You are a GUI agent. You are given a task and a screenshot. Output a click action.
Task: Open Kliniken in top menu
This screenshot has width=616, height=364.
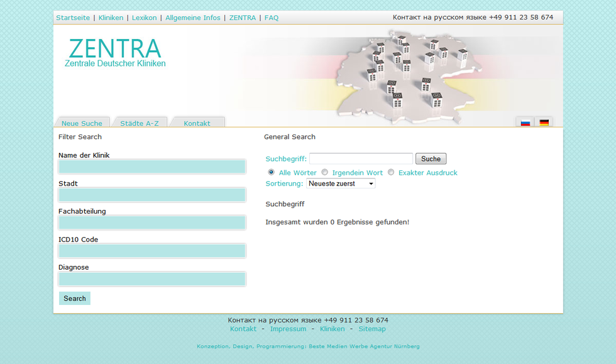[111, 18]
